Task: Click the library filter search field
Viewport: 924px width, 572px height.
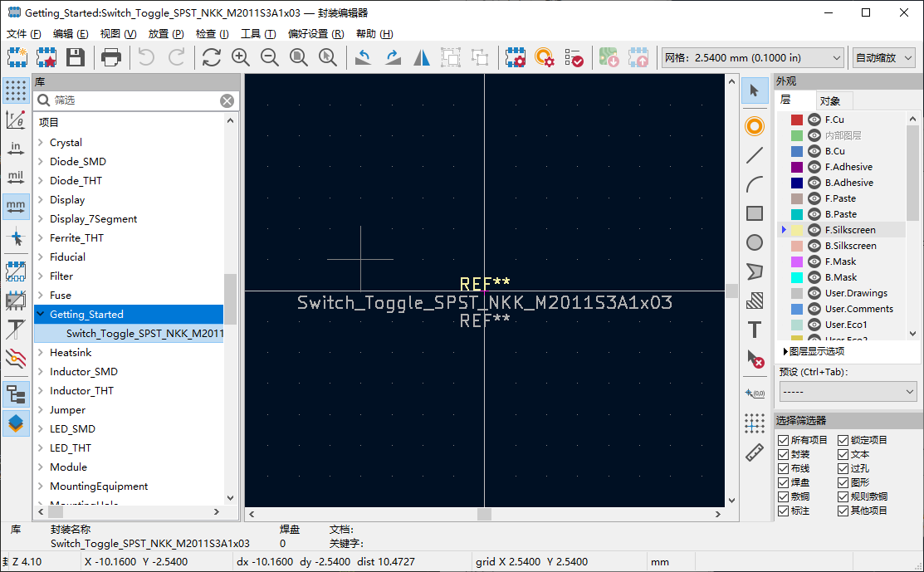Action: pyautogui.click(x=135, y=100)
